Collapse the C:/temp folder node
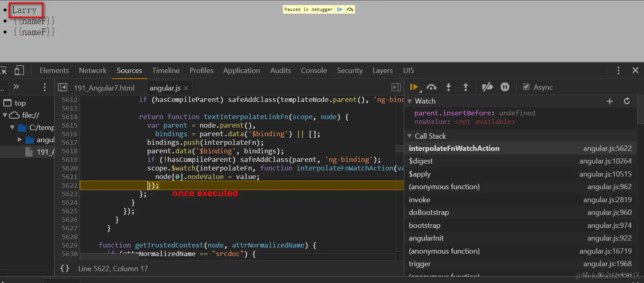This screenshot has height=283, width=644. pos(12,128)
